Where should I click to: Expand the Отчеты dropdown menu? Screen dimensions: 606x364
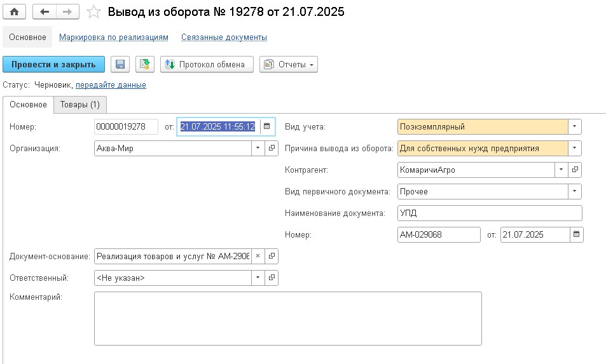pos(289,64)
